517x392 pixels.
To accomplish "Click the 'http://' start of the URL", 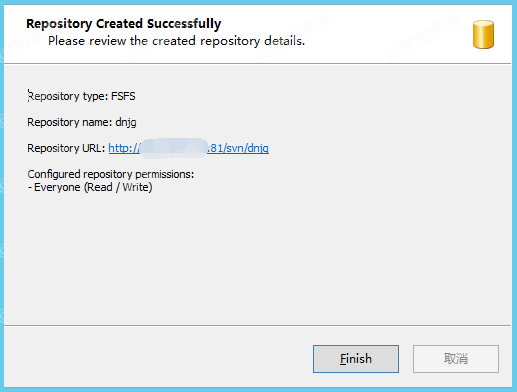I will tap(124, 148).
